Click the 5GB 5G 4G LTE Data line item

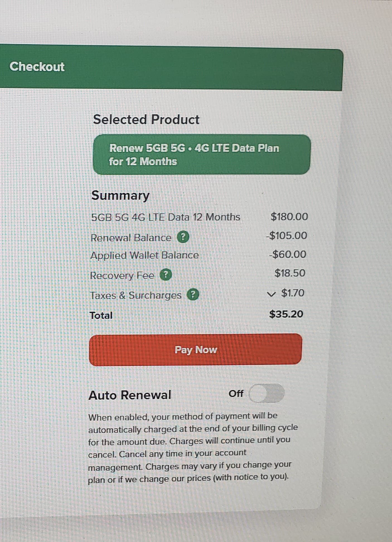[165, 217]
